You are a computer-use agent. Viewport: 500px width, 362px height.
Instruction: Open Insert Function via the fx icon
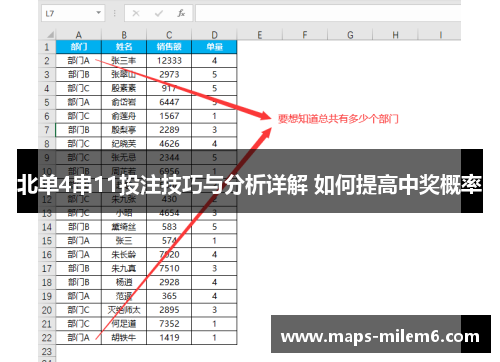[x=181, y=13]
